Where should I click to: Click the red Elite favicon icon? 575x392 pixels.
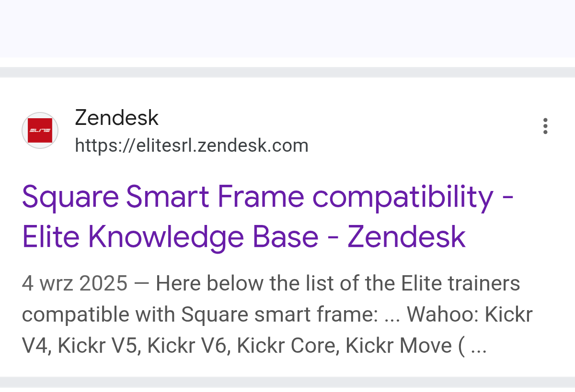[x=40, y=130]
